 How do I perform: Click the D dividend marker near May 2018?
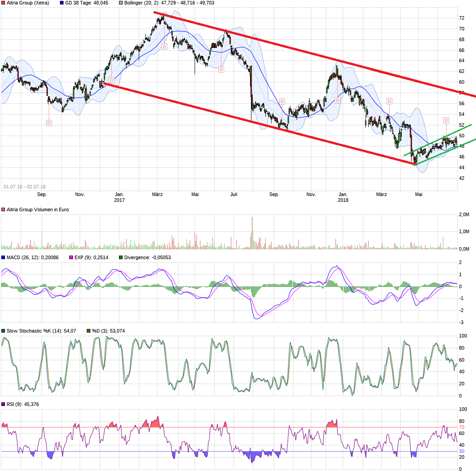pos(446,120)
